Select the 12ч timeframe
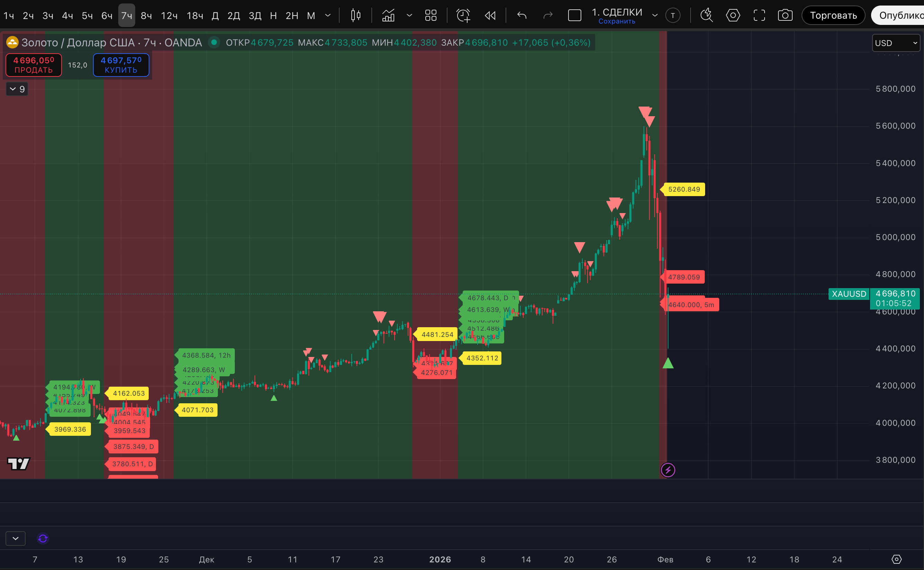The width and height of the screenshot is (924, 570). point(169,16)
